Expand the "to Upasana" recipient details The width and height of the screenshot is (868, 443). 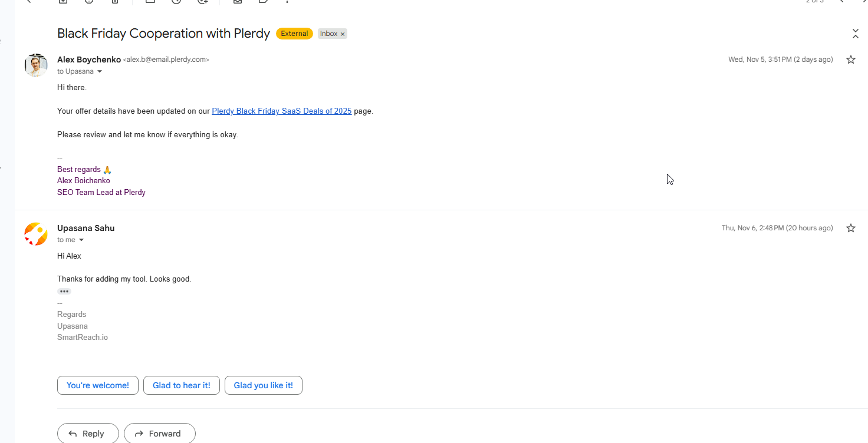[x=100, y=72]
